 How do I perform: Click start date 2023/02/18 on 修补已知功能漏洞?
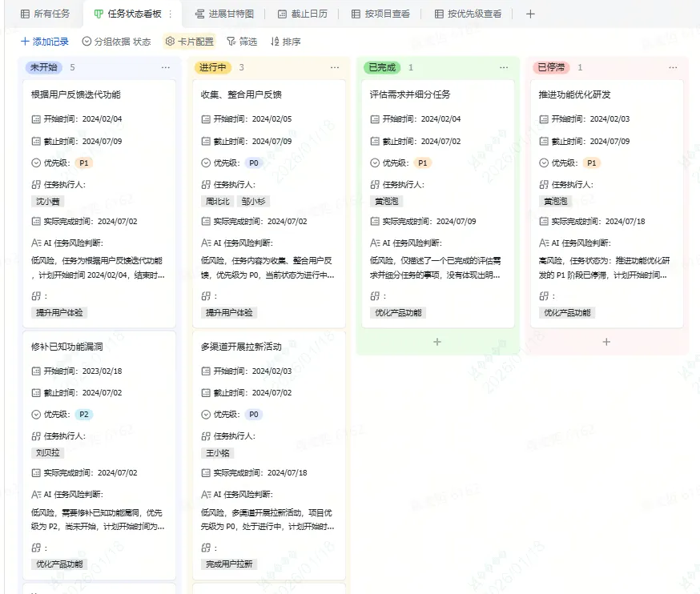click(x=103, y=371)
